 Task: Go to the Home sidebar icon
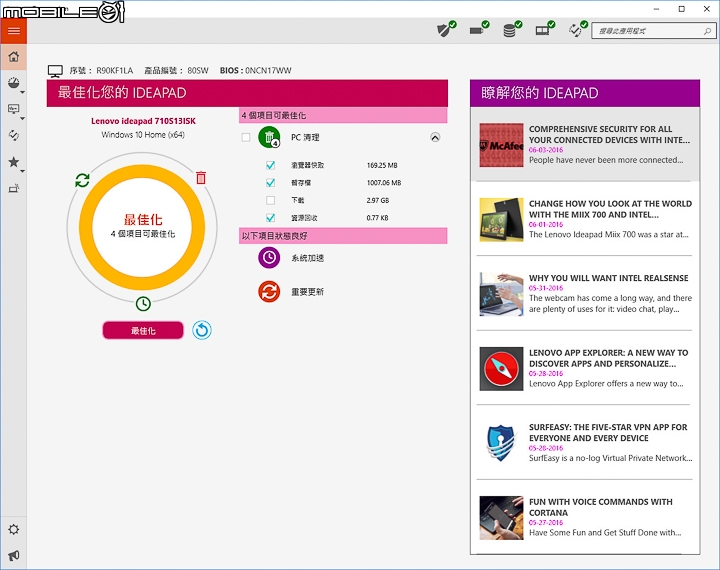tap(14, 57)
